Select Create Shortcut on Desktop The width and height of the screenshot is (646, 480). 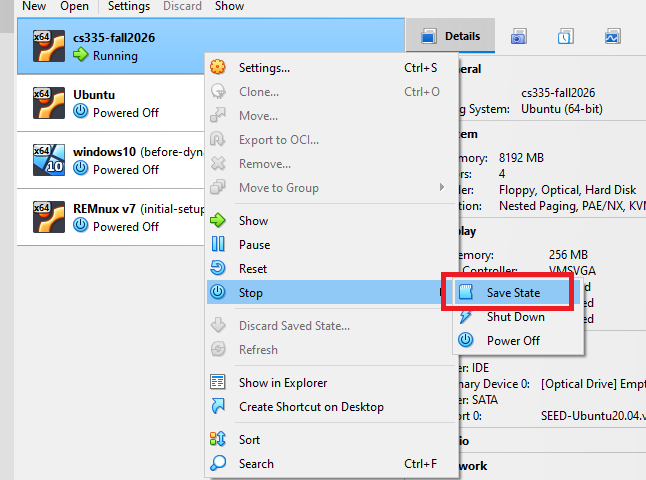pos(310,407)
